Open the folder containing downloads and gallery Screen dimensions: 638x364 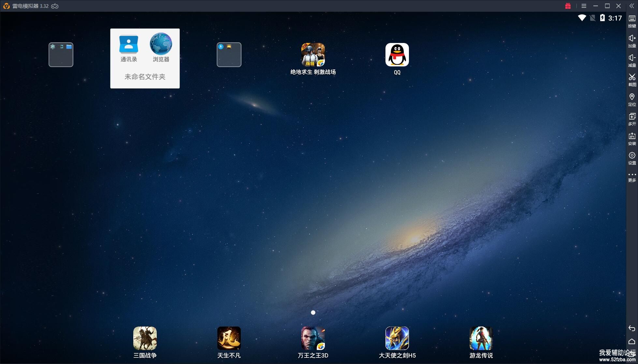[x=229, y=55]
